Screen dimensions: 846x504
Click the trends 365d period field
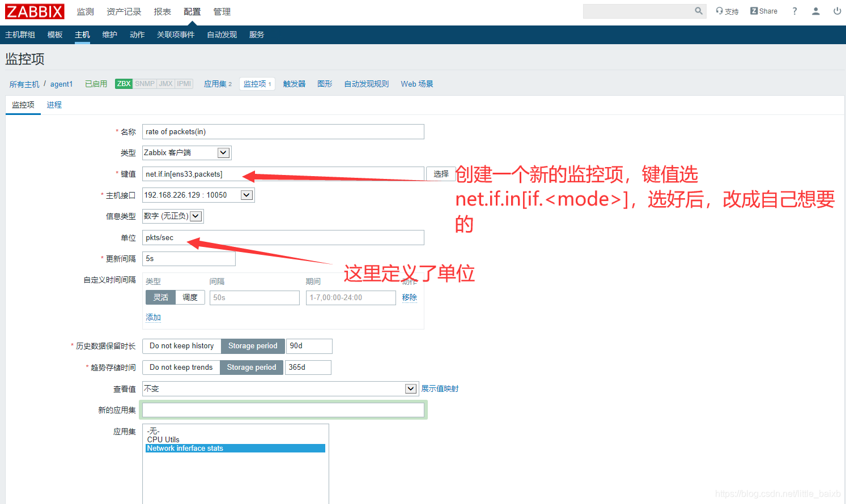click(308, 368)
